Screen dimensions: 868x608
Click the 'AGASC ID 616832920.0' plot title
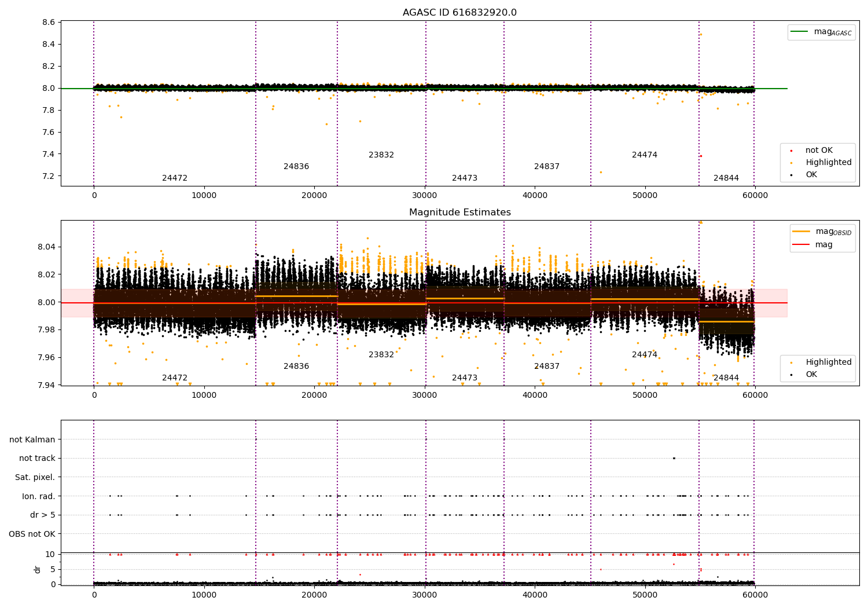459,13
